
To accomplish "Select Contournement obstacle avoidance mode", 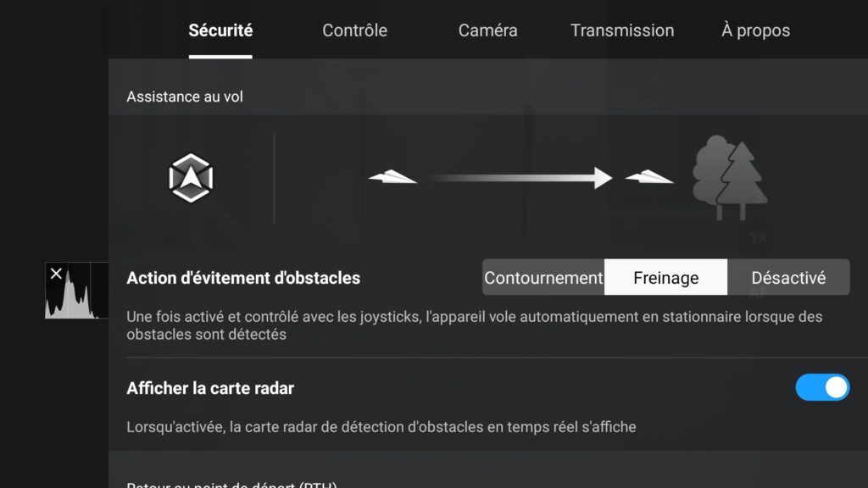I will click(x=543, y=277).
